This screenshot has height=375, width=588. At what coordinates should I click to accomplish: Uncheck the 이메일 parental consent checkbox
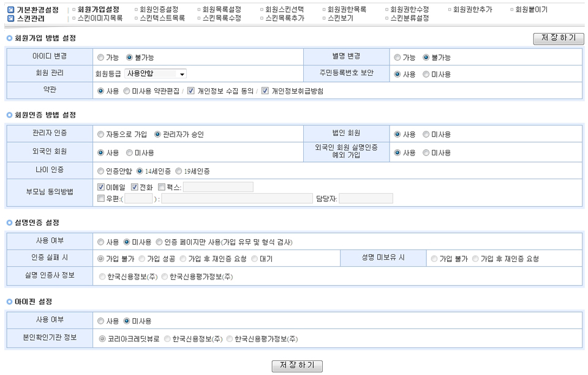[x=101, y=187]
